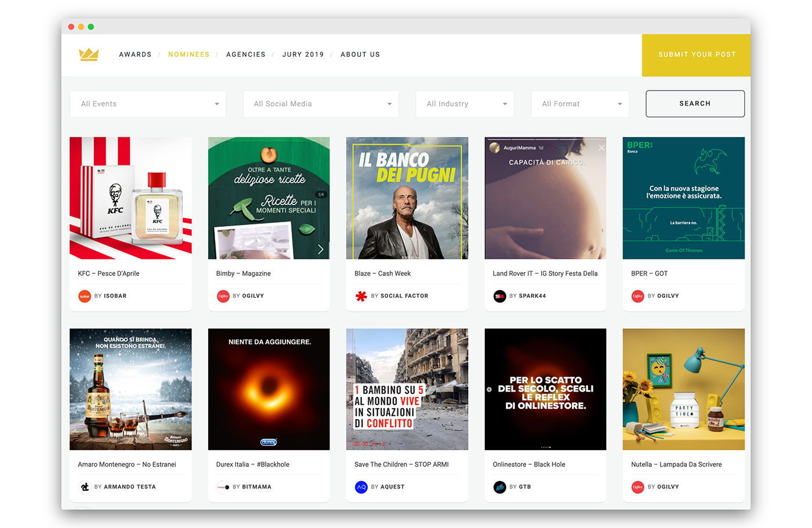The image size is (812, 528).
Task: Click the KFC perfume thumbnail
Action: (130, 198)
